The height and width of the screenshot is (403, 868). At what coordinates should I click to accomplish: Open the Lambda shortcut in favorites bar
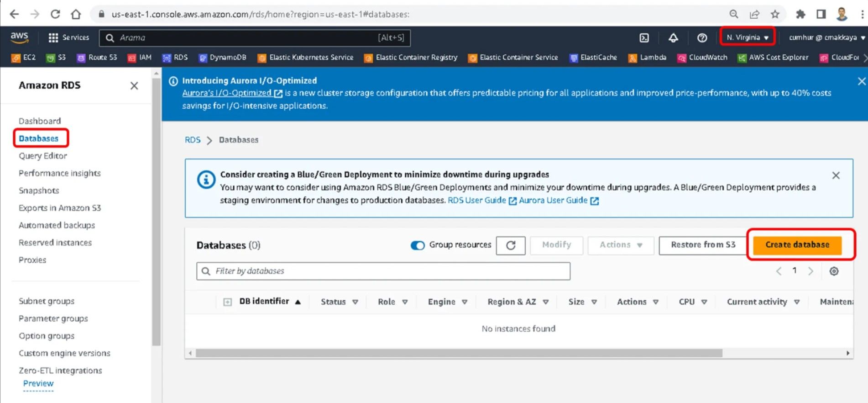648,58
